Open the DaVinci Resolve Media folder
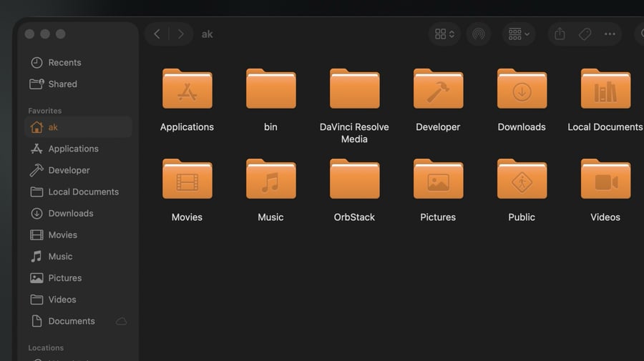The image size is (644, 361). 354,89
